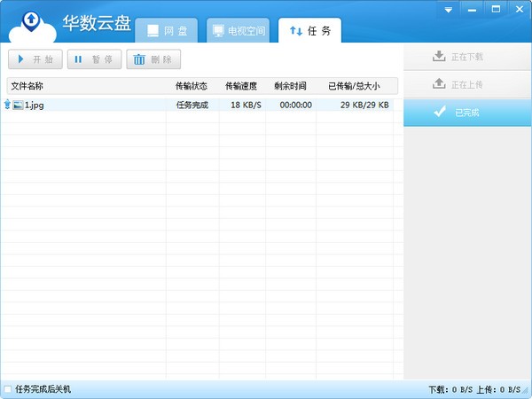Image resolution: width=532 pixels, height=399 pixels.
Task: Switch to the 网盘 tab
Action: coord(167,30)
